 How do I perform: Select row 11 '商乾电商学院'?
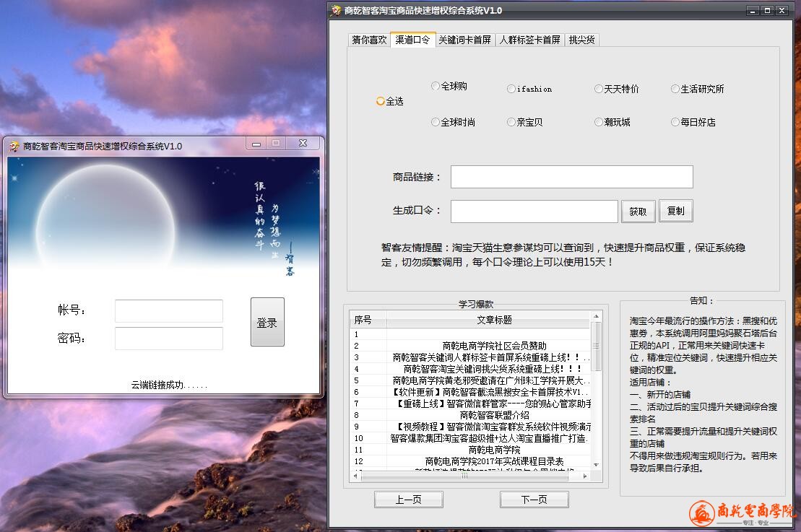point(470,450)
